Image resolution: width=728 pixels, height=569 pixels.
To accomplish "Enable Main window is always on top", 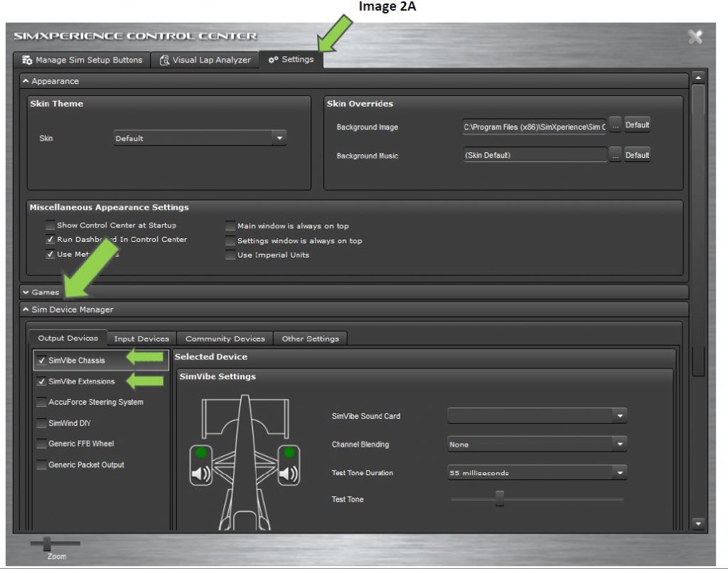I will coord(230,226).
